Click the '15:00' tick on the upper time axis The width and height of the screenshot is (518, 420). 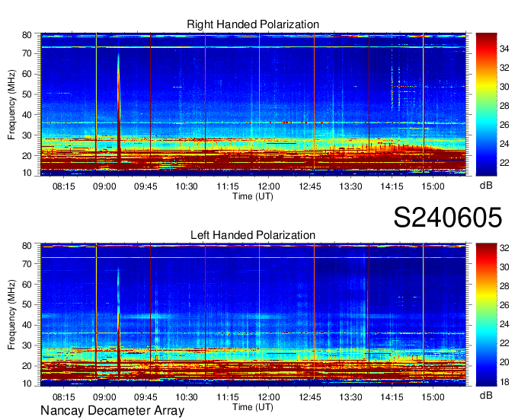click(x=433, y=186)
